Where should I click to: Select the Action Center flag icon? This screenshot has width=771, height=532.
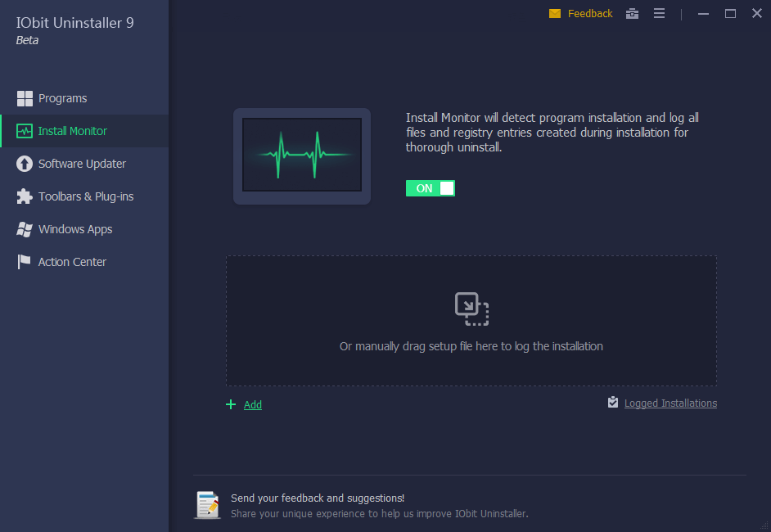24,261
